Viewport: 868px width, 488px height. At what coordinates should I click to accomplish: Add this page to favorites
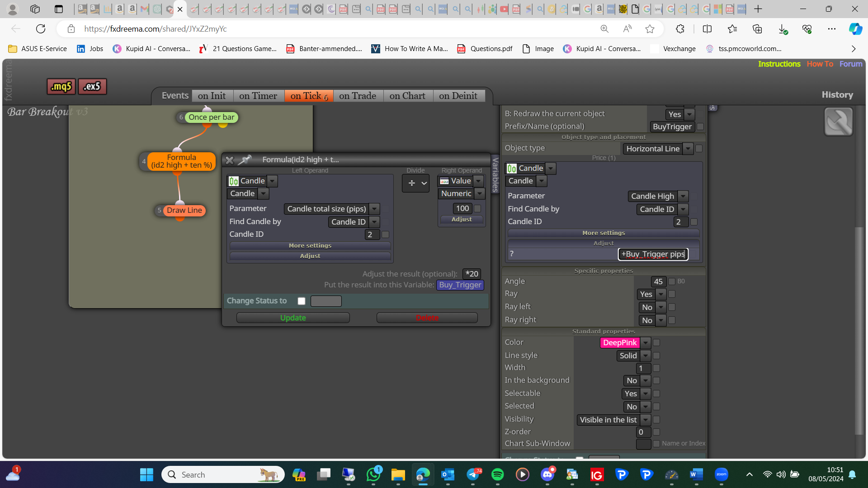650,29
